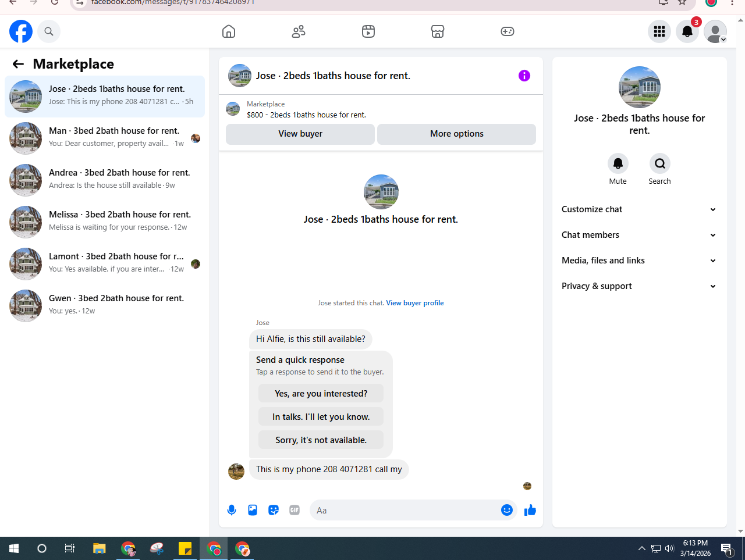Expand the Privacy & support section
Image resolution: width=745 pixels, height=560 pixels.
point(639,286)
